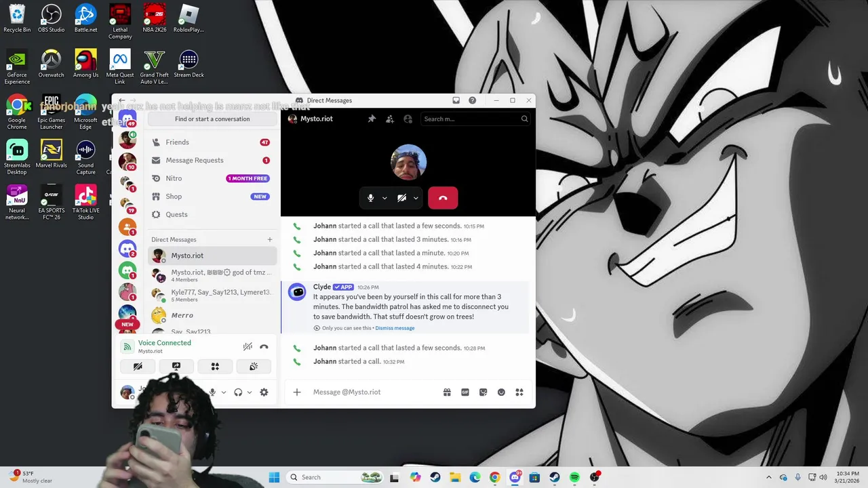This screenshot has width=868, height=488.
Task: Open the 53°F weather widget
Action: click(29, 477)
